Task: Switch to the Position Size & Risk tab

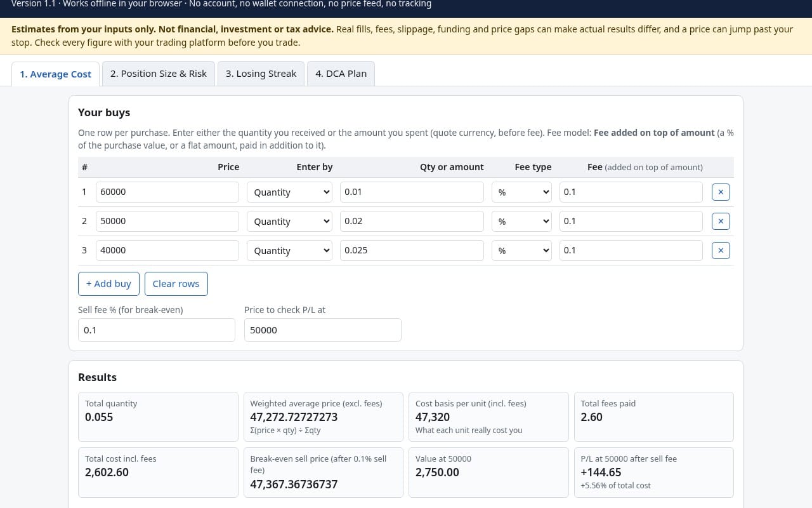Action: [159, 73]
